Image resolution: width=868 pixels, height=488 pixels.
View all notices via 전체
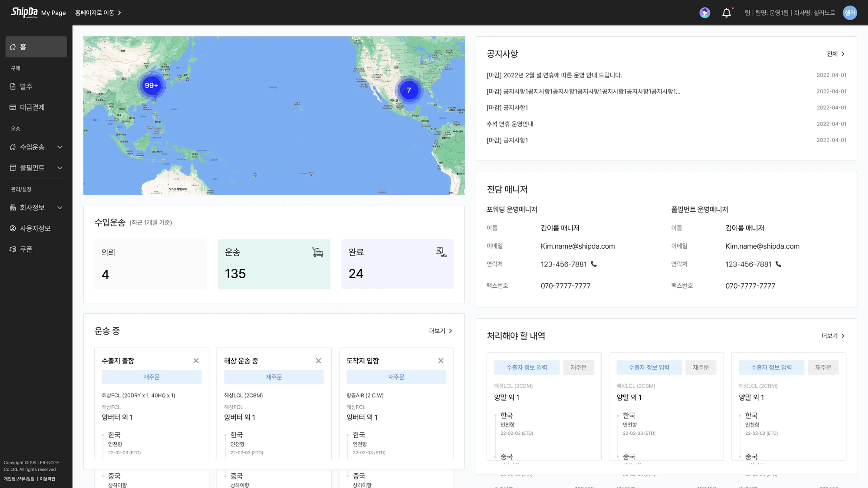[x=836, y=54]
